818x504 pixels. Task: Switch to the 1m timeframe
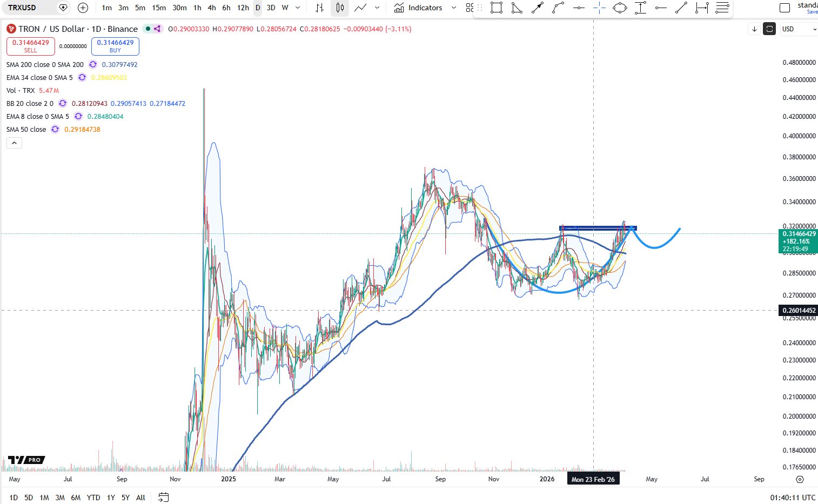107,8
